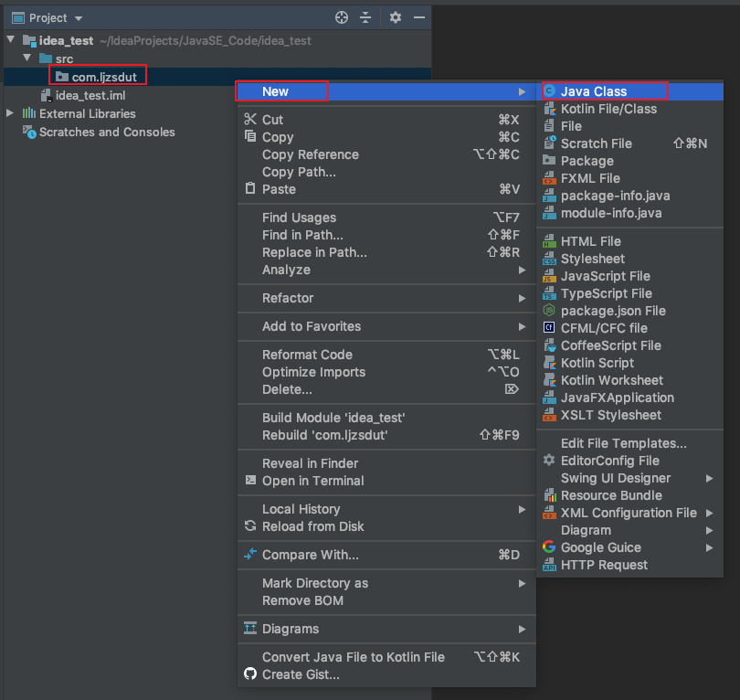The image size is (740, 700).
Task: Click the Compare With arrows icon
Action: [250, 554]
